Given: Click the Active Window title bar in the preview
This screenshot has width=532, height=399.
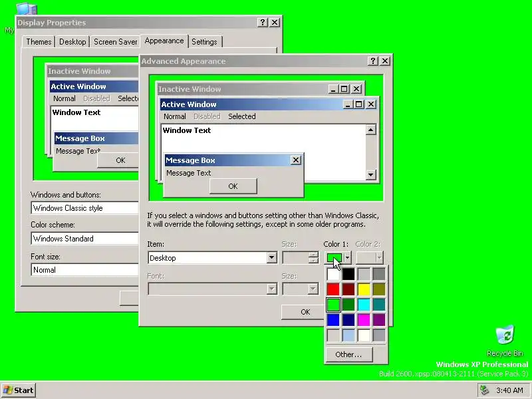Looking at the screenshot, I should click(x=251, y=104).
